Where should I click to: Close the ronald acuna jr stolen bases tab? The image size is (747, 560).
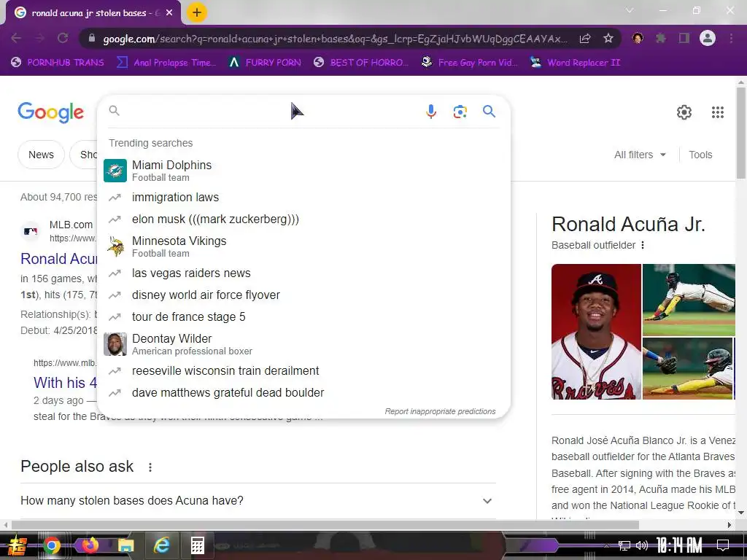tap(169, 13)
